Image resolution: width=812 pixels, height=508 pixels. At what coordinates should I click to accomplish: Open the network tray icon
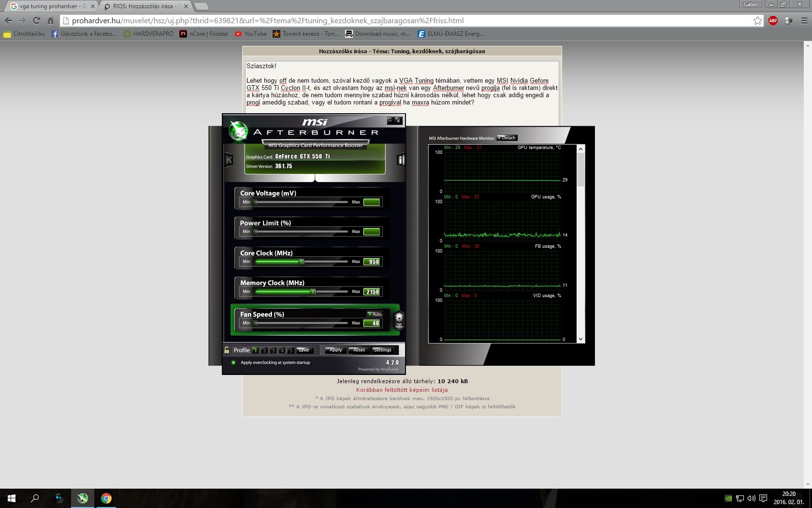click(x=740, y=498)
